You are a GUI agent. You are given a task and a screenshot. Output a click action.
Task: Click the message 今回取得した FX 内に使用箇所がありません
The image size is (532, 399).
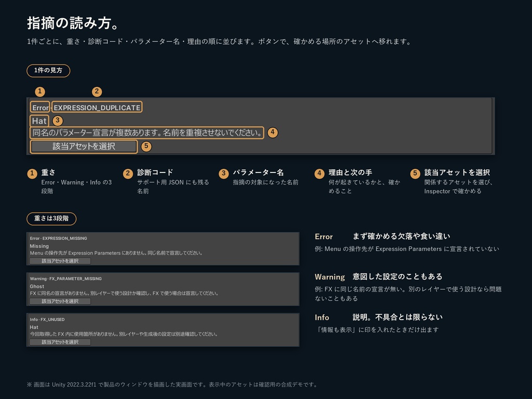pyautogui.click(x=124, y=334)
